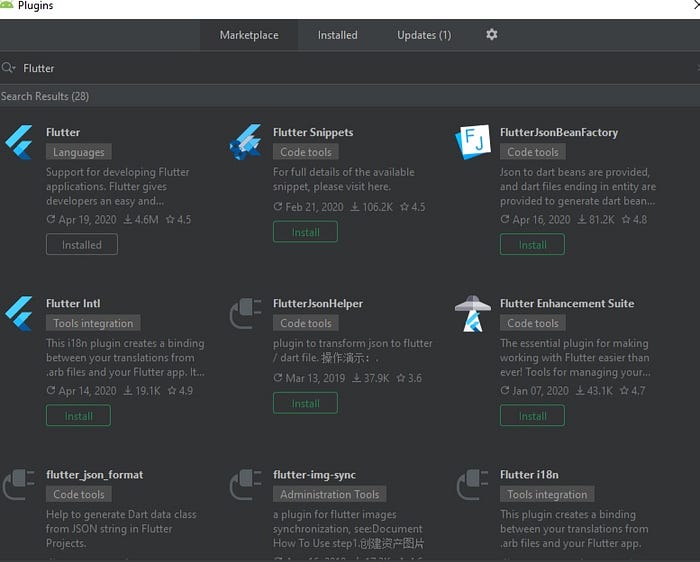Click Code tools tag under flutter_json_format
Viewport: 700px width, 562px height.
click(x=79, y=494)
